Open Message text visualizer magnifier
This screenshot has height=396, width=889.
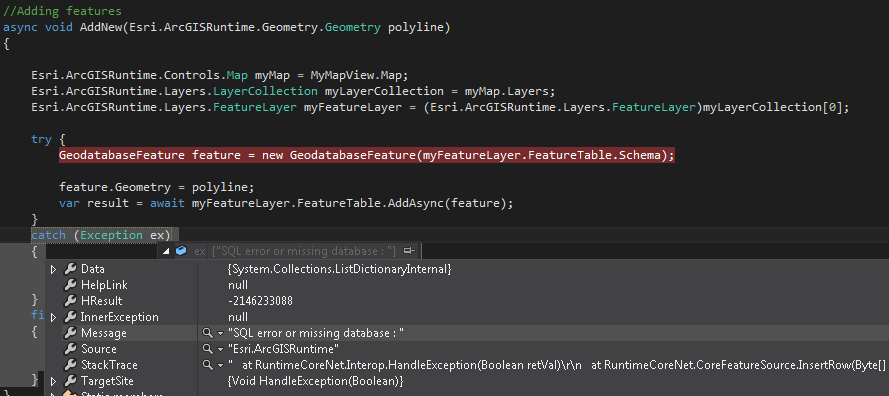pyautogui.click(x=208, y=332)
